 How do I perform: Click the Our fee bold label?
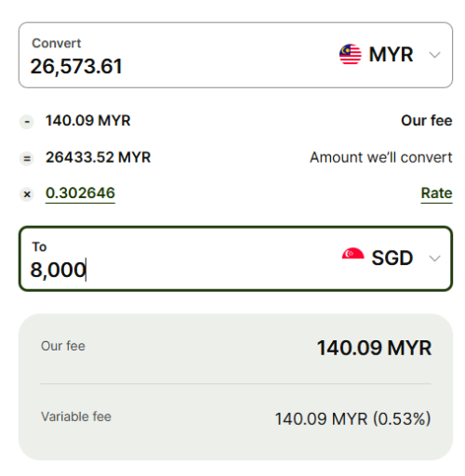(427, 121)
